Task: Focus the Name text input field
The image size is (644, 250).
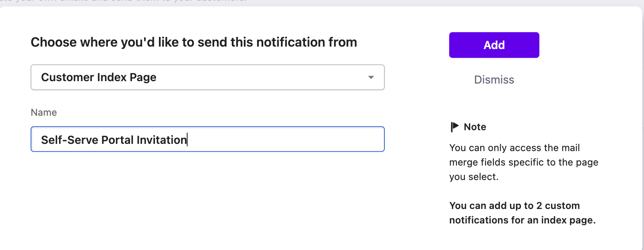Action: pos(207,139)
